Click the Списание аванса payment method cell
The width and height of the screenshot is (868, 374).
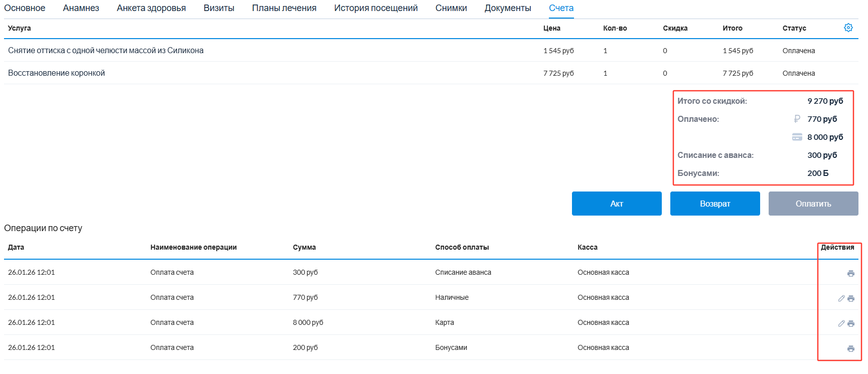coord(463,272)
